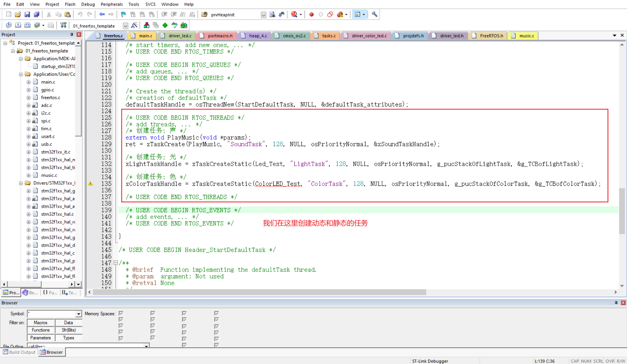
Task: Rebuild all target files icon
Action: (27, 25)
